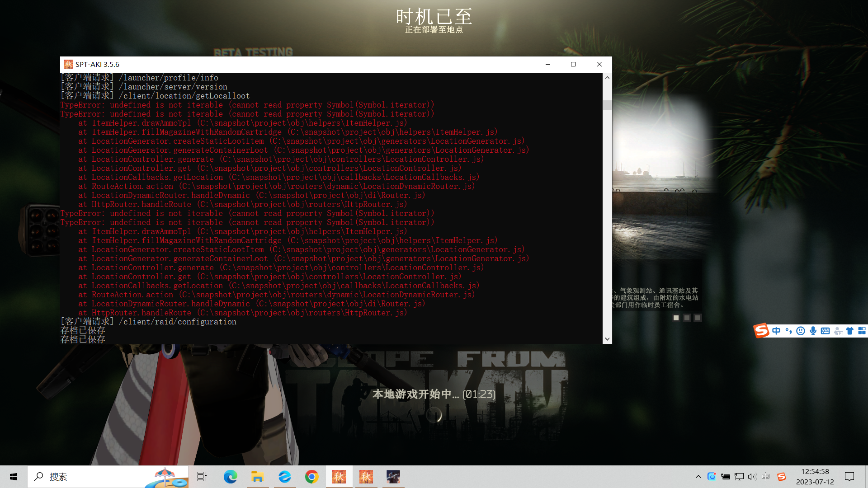Click scroll up arrow in SPT-AKI console
Image resolution: width=868 pixels, height=488 pixels.
tap(607, 78)
